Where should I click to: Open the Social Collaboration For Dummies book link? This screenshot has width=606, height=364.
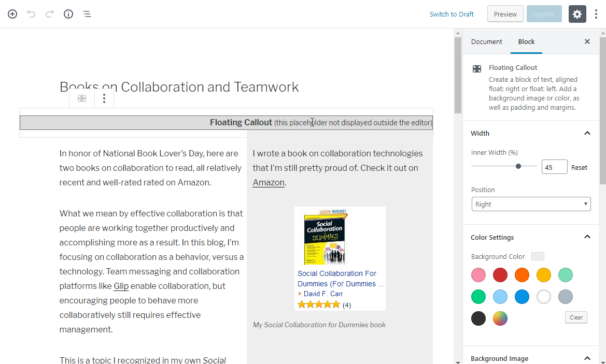coord(341,279)
